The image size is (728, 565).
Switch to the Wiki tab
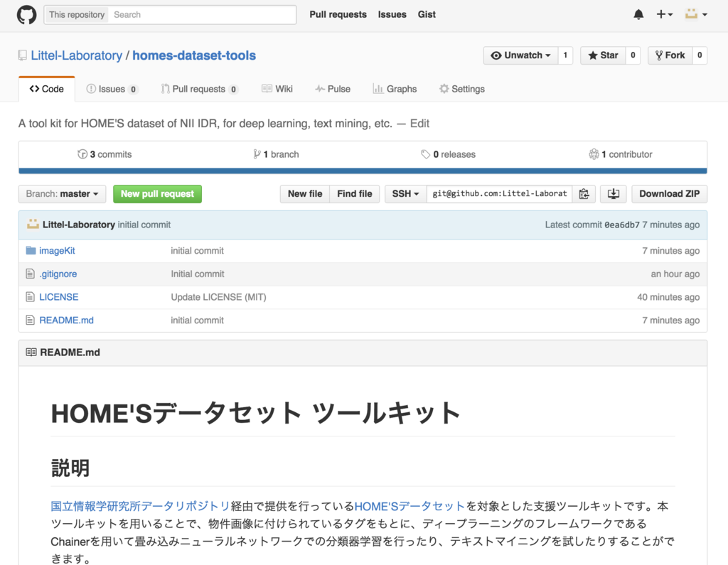277,89
